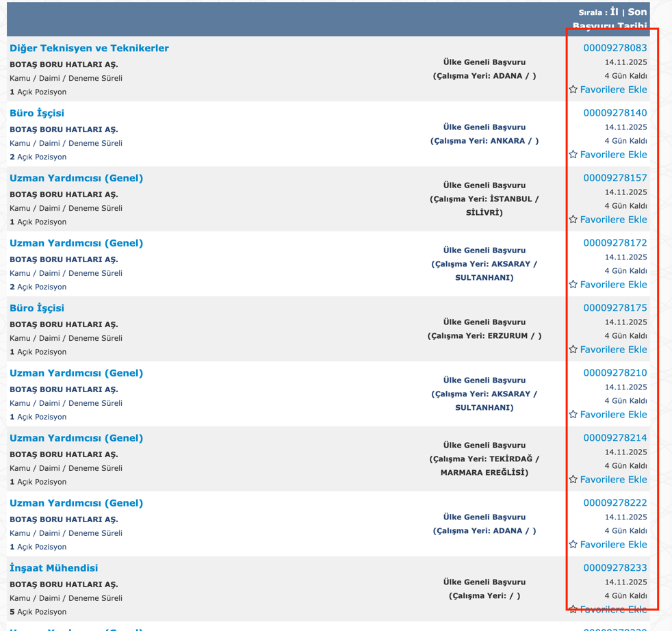Click the star icon for listing 00009278210
The height and width of the screenshot is (631, 672).
point(573,415)
